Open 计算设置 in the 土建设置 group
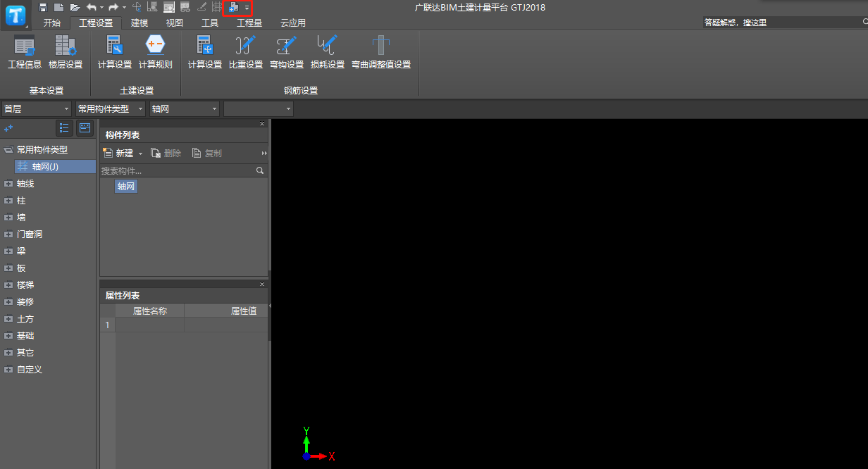868x469 pixels. pyautogui.click(x=115, y=52)
